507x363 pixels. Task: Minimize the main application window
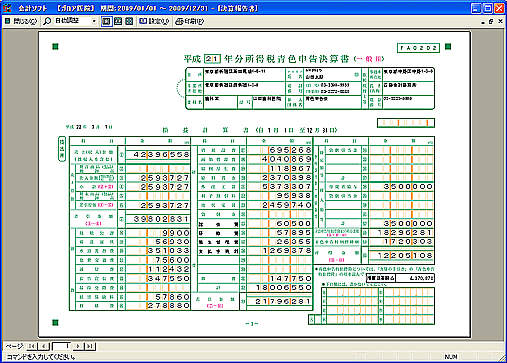coord(476,8)
